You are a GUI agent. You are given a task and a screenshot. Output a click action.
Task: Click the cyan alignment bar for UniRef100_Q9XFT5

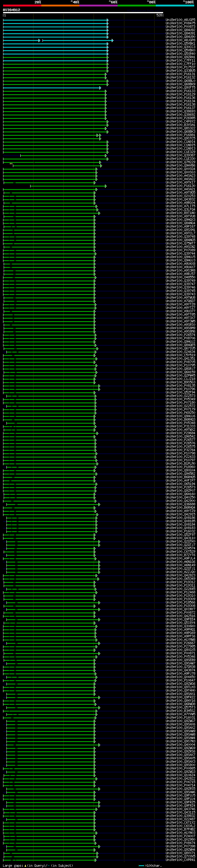(x=51, y=88)
